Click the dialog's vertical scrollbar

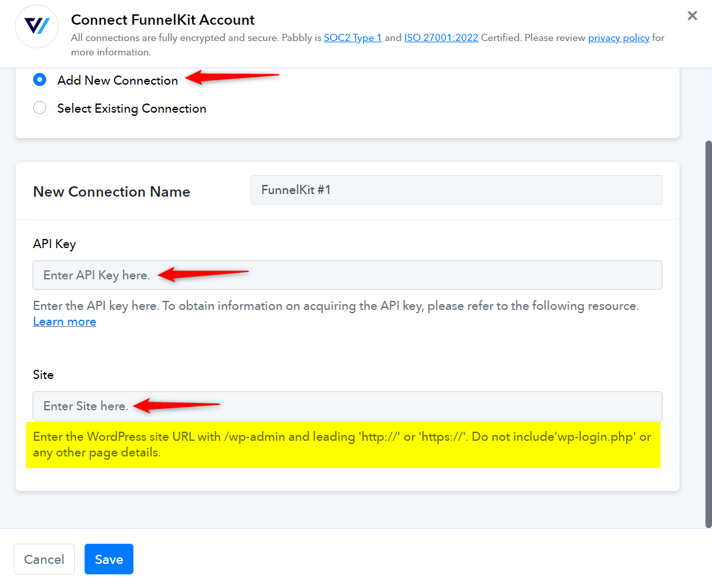click(x=708, y=334)
